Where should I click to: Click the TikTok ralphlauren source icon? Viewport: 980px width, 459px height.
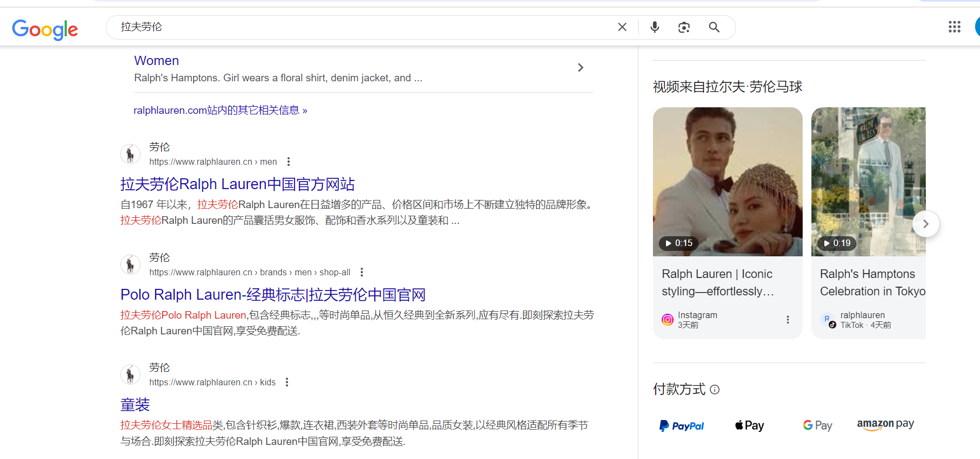pyautogui.click(x=828, y=320)
